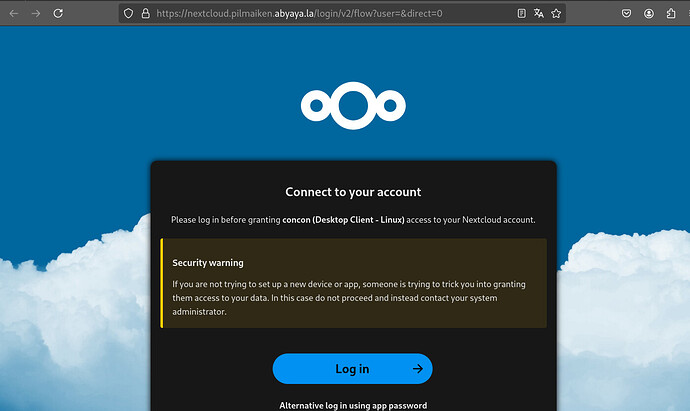Screen dimensions: 690x411
Task: Click the warning text ending "administrator."
Action: 349,298
